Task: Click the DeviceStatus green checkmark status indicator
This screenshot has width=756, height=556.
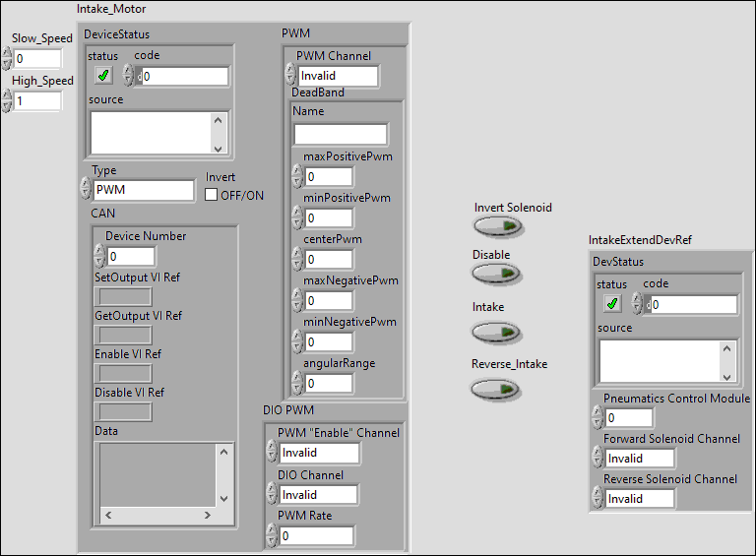Action: click(103, 76)
